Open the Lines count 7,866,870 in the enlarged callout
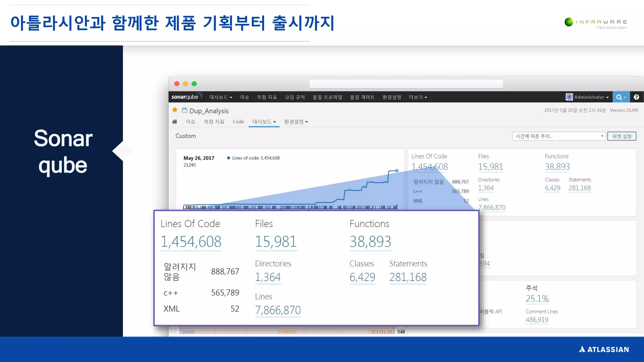Image resolution: width=644 pixels, height=362 pixels. click(278, 310)
